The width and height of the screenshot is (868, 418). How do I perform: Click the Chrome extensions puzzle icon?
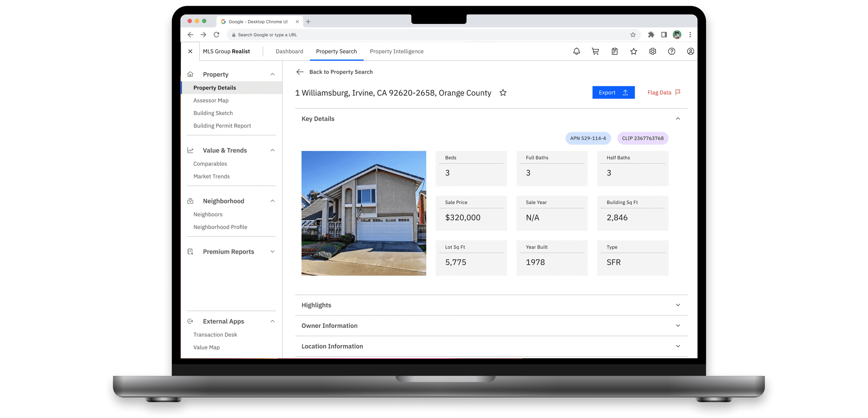(x=651, y=35)
